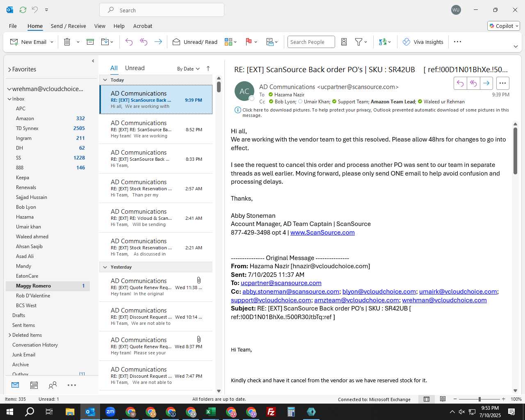Switch to Normal view in status bar

point(427,399)
